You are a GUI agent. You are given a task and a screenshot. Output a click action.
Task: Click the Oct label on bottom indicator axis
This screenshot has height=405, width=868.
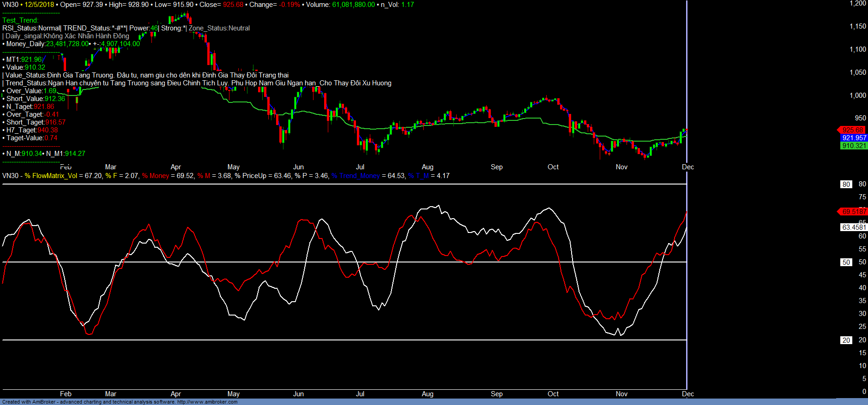pos(553,394)
